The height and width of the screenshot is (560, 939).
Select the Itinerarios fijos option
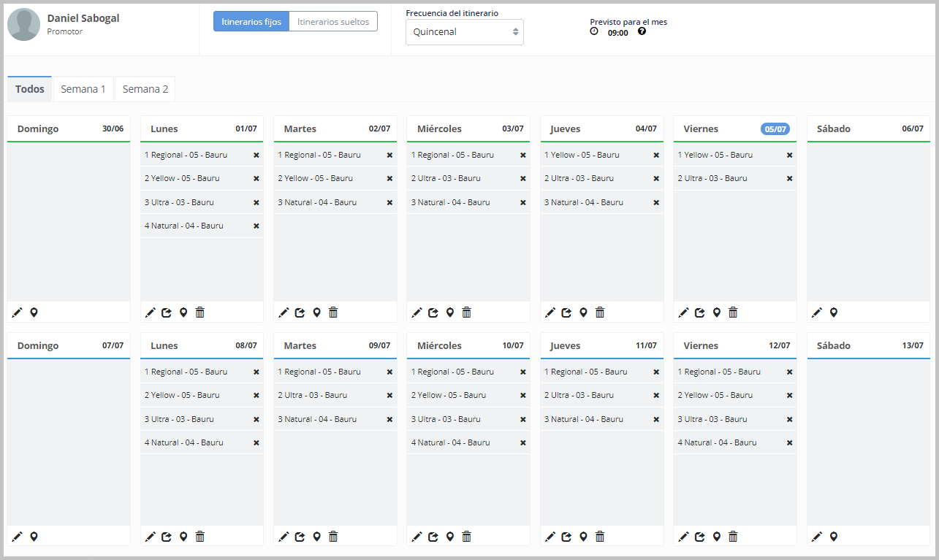[x=251, y=22]
